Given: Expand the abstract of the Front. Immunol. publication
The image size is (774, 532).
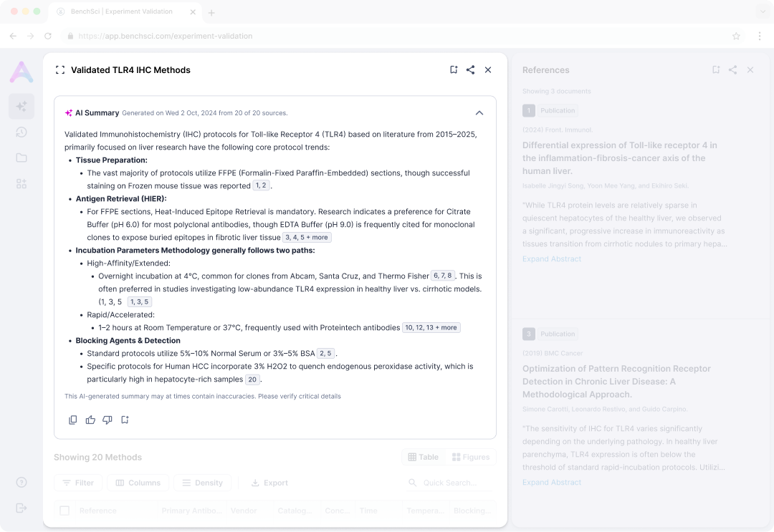Looking at the screenshot, I should (x=552, y=258).
